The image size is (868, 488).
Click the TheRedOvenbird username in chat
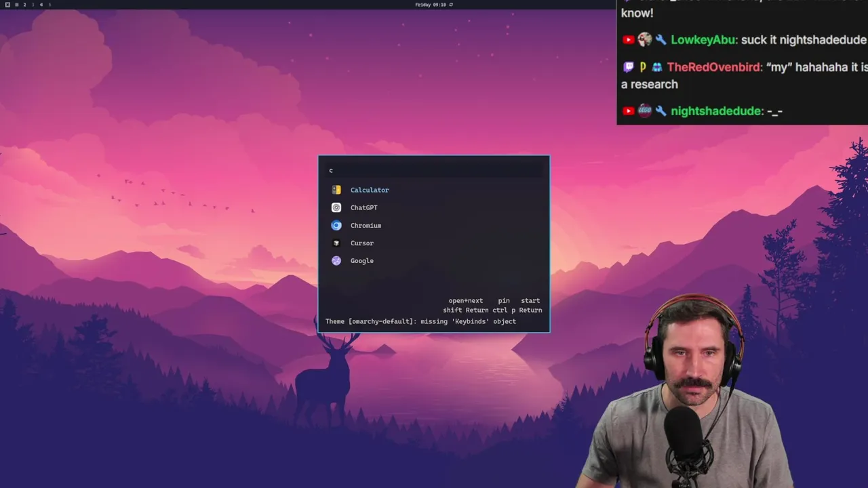pos(715,67)
